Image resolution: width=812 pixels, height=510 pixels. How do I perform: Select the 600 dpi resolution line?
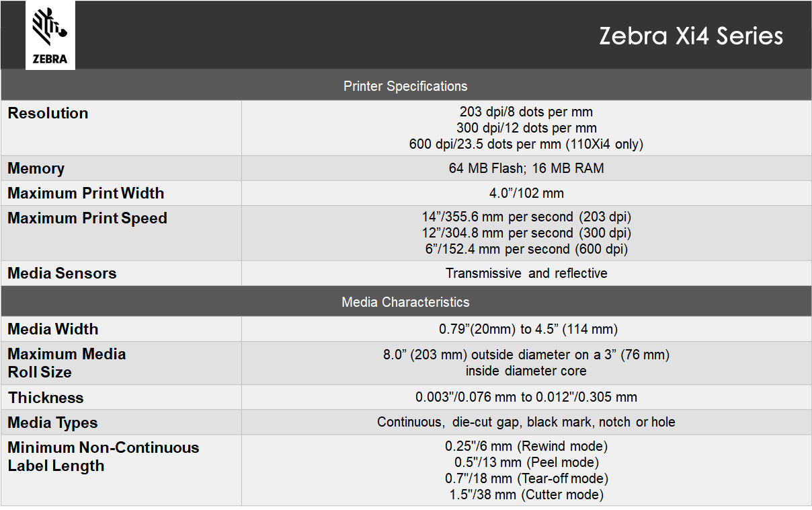pos(526,144)
